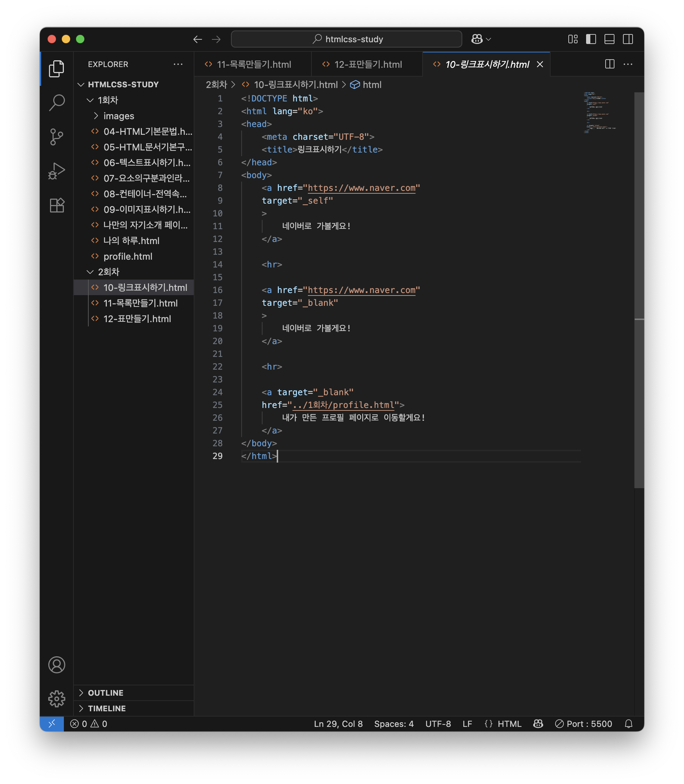Toggle the primary side bar visibility

coord(591,39)
